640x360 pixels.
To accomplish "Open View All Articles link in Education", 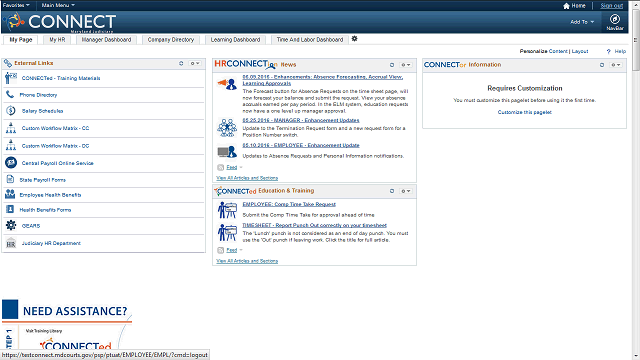I will point(247,261).
